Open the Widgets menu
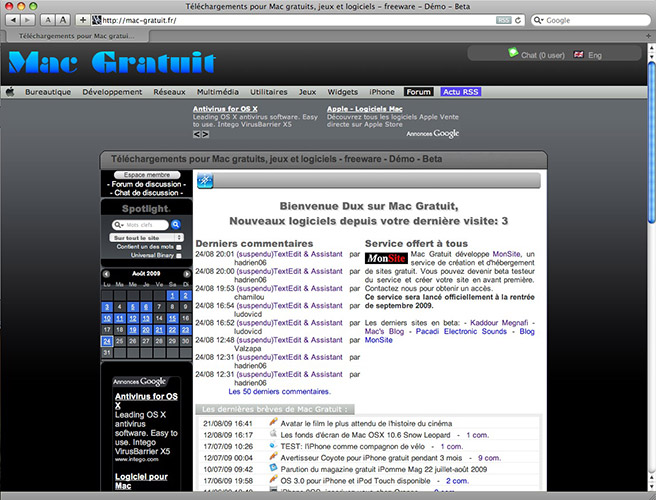The width and height of the screenshot is (656, 500). (x=342, y=92)
